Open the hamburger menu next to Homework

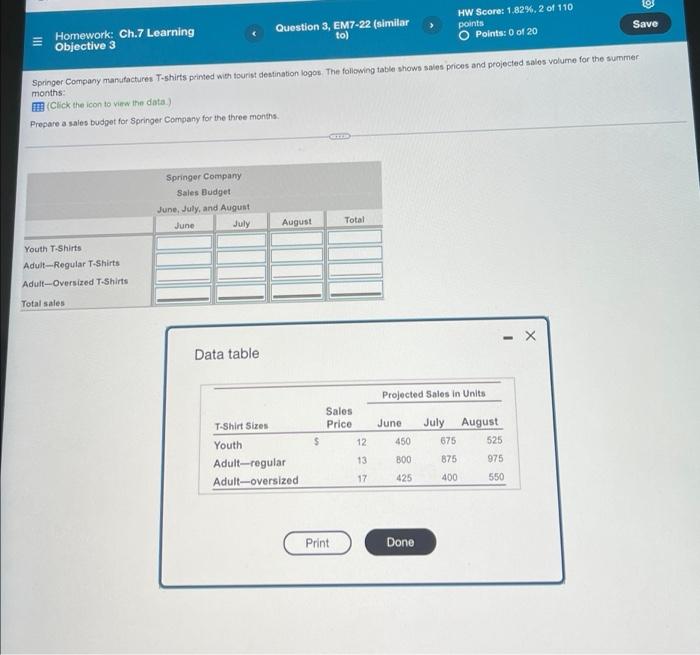tap(38, 42)
